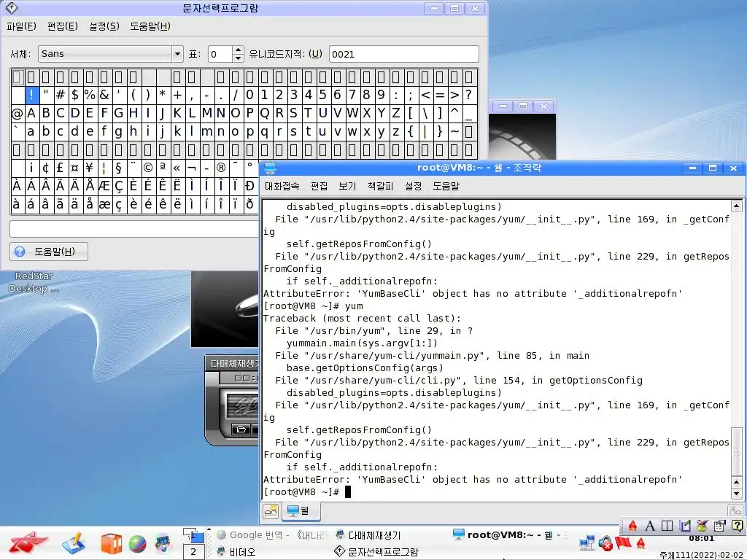Select the '@' character in the grid
The height and width of the screenshot is (560, 747).
[17, 113]
